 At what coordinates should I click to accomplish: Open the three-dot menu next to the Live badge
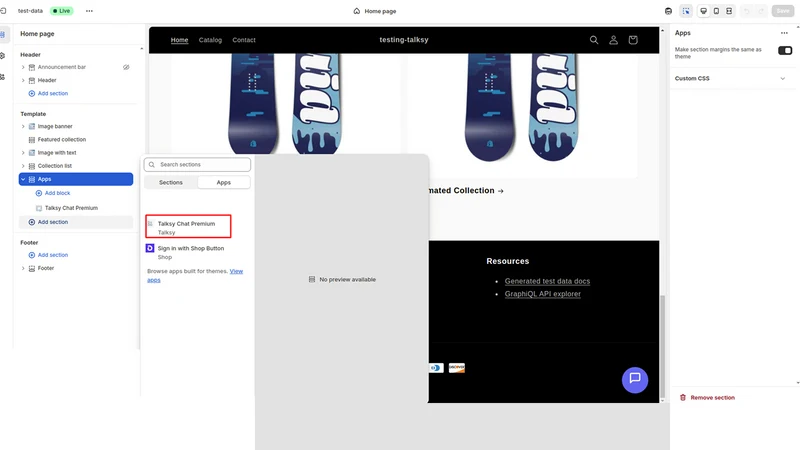89,11
